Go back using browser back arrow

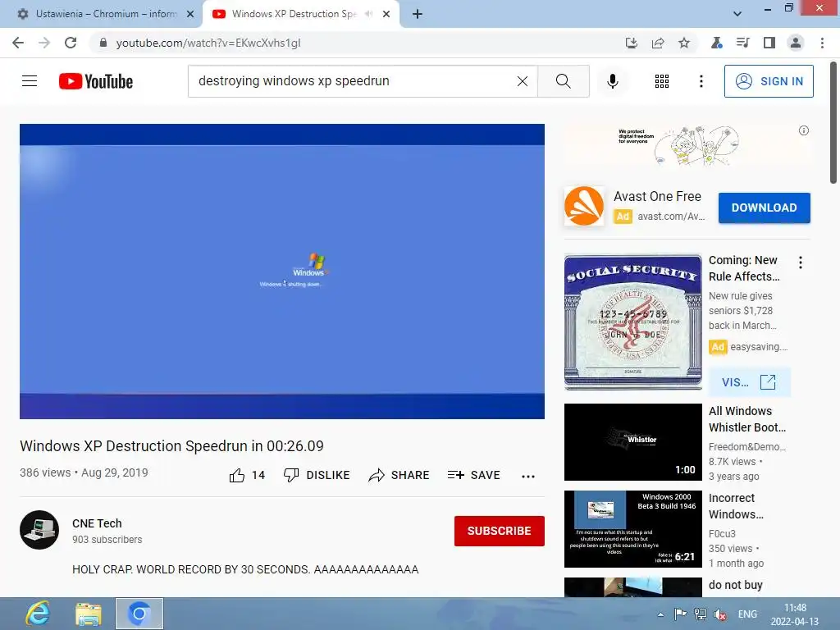pos(18,43)
